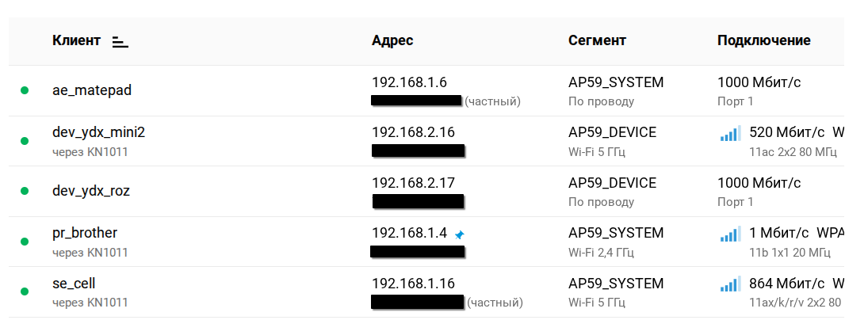
Task: Click the green status dot for se_cell
Action: (x=25, y=292)
